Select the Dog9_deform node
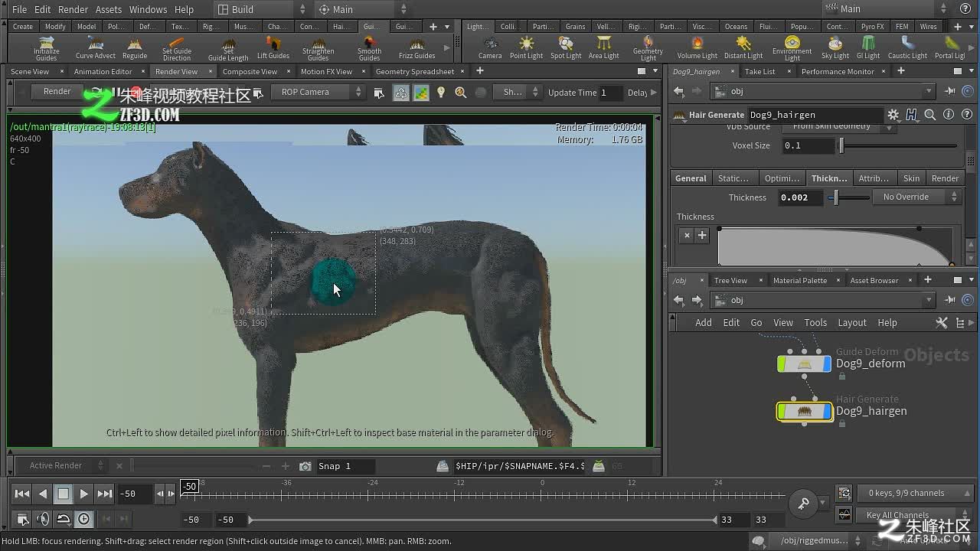980x551 pixels. coord(804,364)
